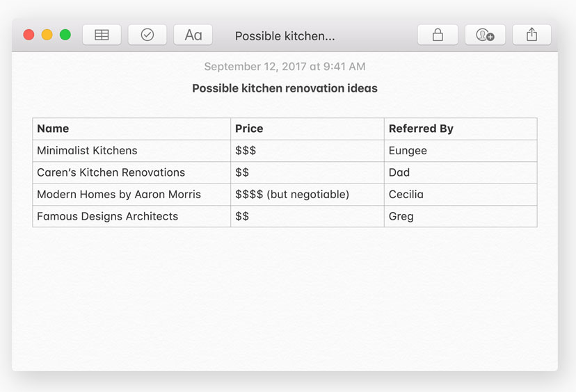The width and height of the screenshot is (576, 392).
Task: Click the September 12, 2017 date stamp
Action: pos(285,67)
